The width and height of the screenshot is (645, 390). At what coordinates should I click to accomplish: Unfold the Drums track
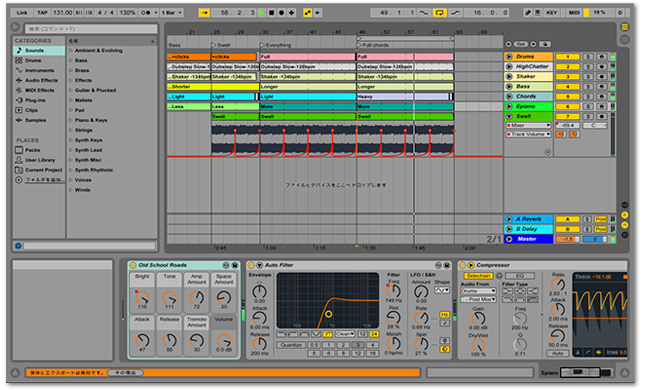(x=509, y=57)
